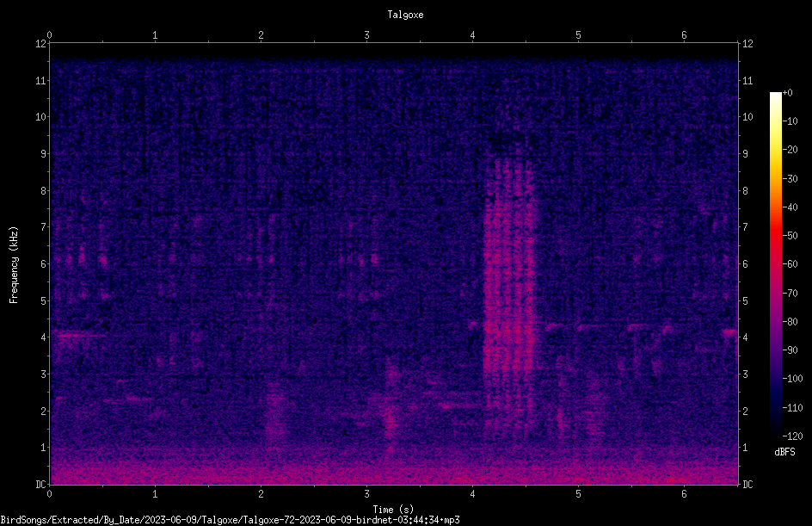Click the bottom time axis 3 label

(x=366, y=494)
